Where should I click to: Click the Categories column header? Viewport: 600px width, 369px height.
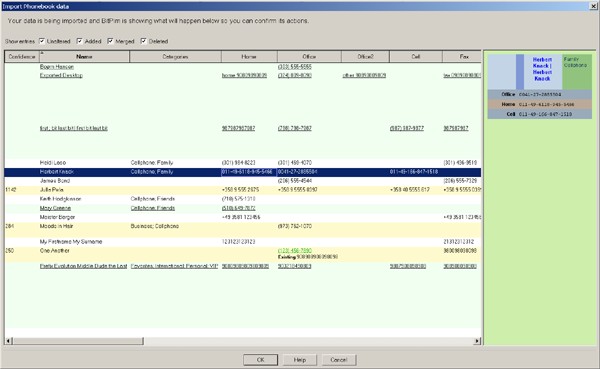(x=175, y=57)
